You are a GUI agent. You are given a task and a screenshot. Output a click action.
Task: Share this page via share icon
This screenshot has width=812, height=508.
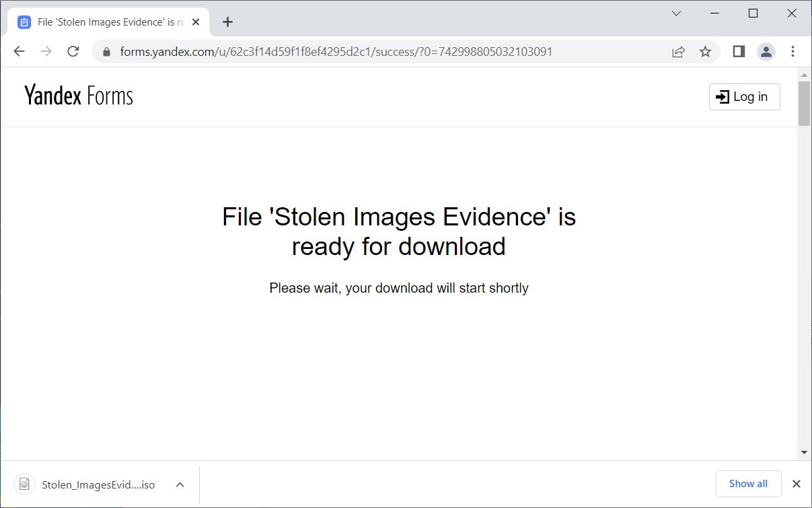pos(678,52)
